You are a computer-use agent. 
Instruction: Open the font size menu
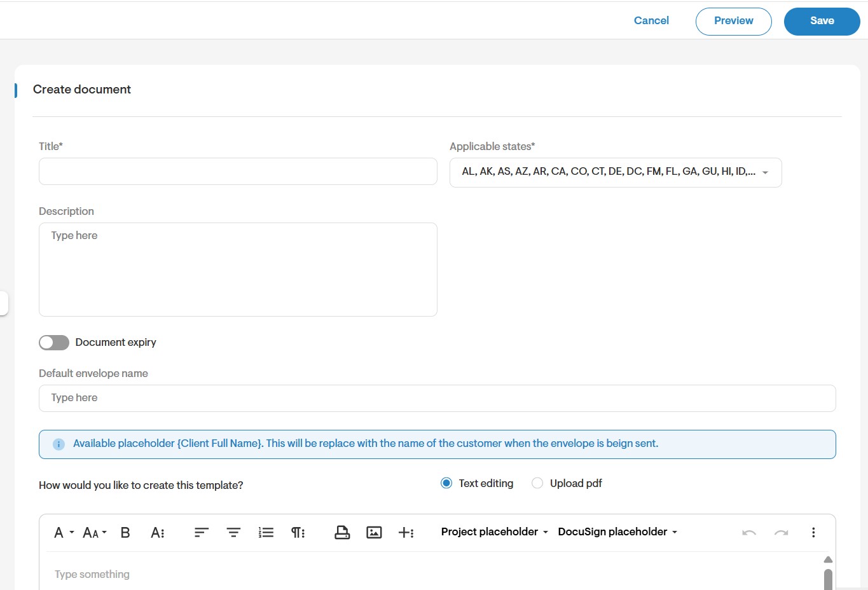click(x=95, y=532)
